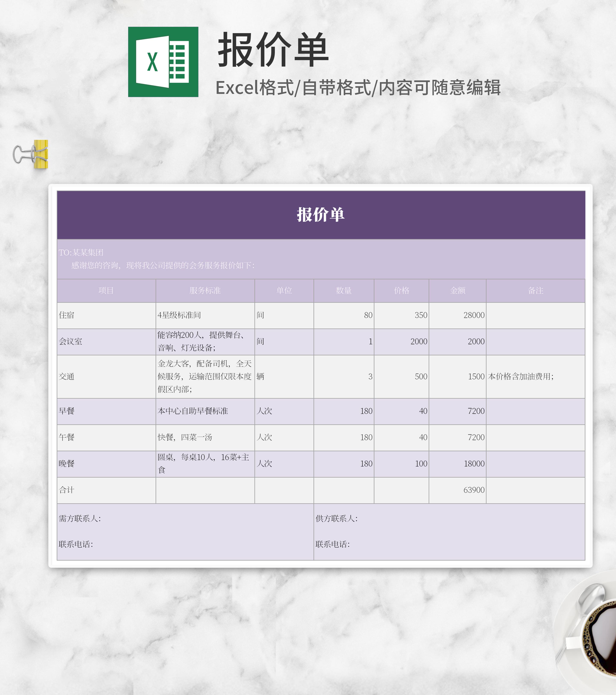The image size is (616, 695).
Task: Expand the 数量 column header
Action: pos(343,291)
